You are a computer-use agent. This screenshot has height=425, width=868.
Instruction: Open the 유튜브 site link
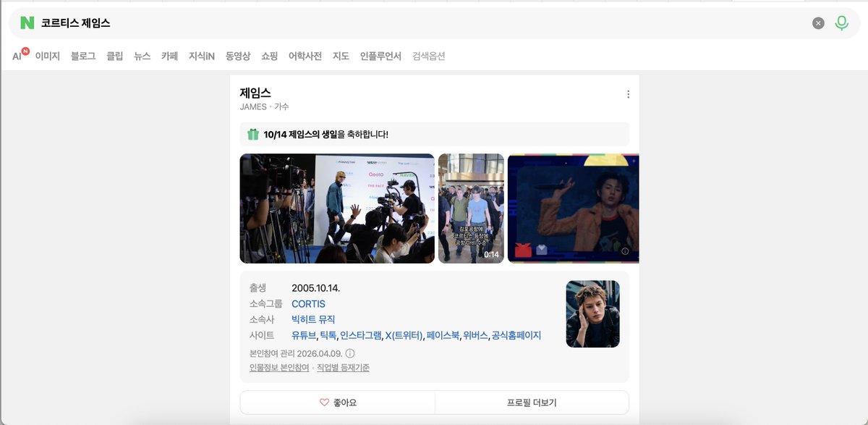pos(304,335)
